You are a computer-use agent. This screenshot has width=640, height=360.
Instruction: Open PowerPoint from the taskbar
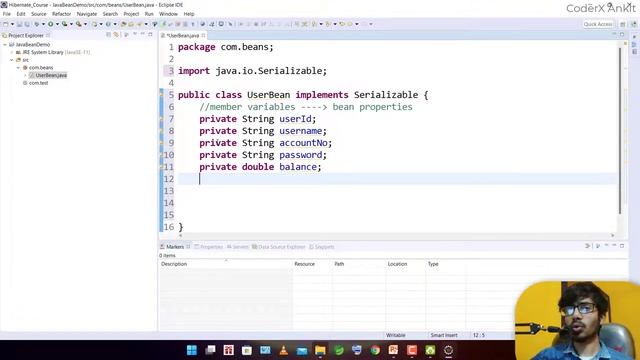(393, 350)
